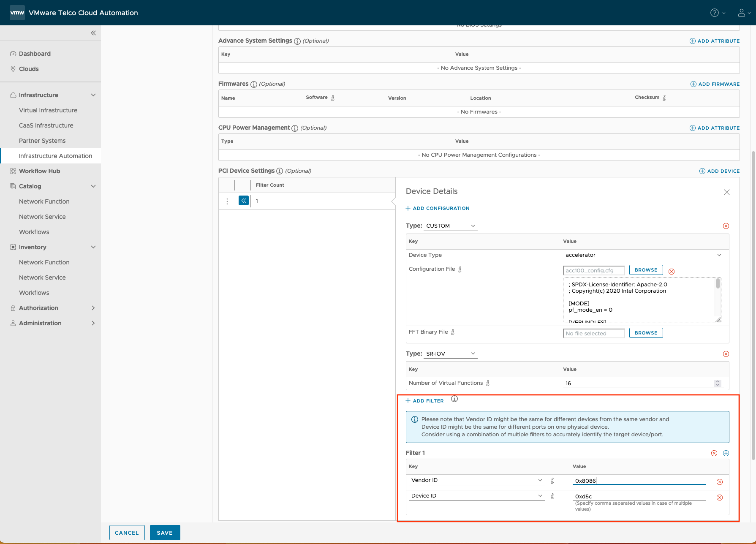
Task: Show CPU Power Management info icon
Action: tap(295, 128)
